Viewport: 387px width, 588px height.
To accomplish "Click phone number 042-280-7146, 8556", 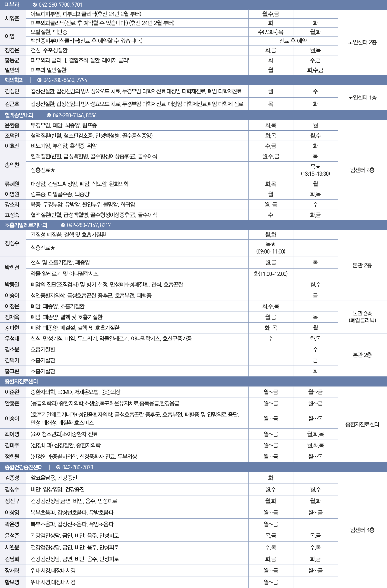I will [75, 115].
